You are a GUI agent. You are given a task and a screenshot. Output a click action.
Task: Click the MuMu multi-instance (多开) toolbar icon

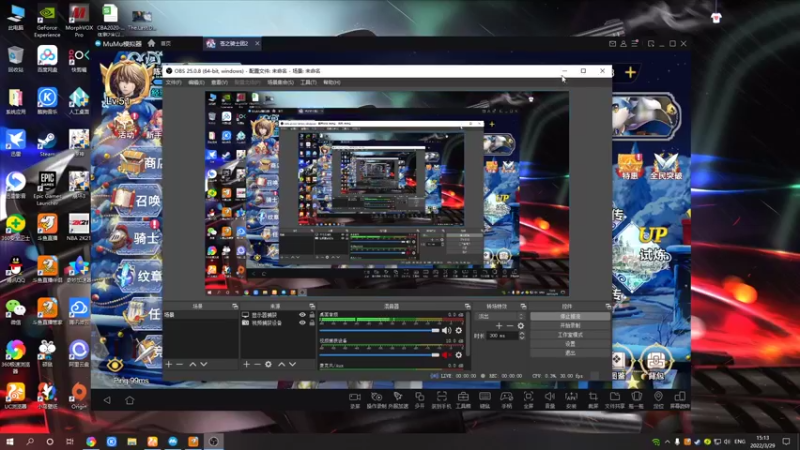tap(419, 400)
